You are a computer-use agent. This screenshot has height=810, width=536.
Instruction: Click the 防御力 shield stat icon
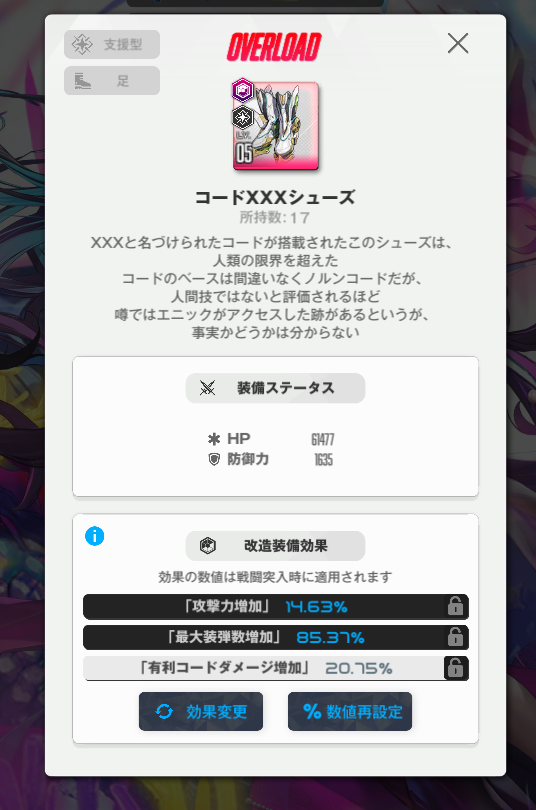click(x=214, y=459)
